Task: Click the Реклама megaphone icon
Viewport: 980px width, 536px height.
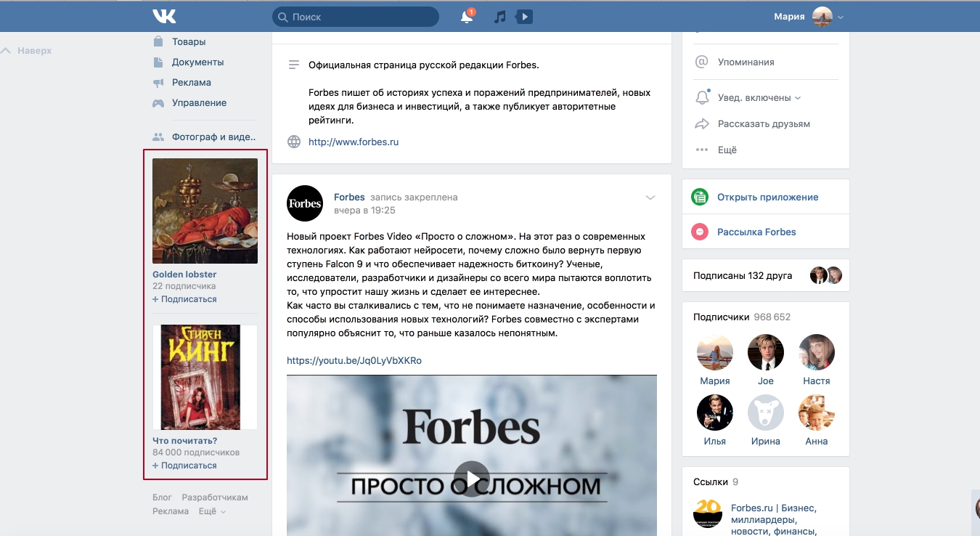Action: (x=158, y=83)
